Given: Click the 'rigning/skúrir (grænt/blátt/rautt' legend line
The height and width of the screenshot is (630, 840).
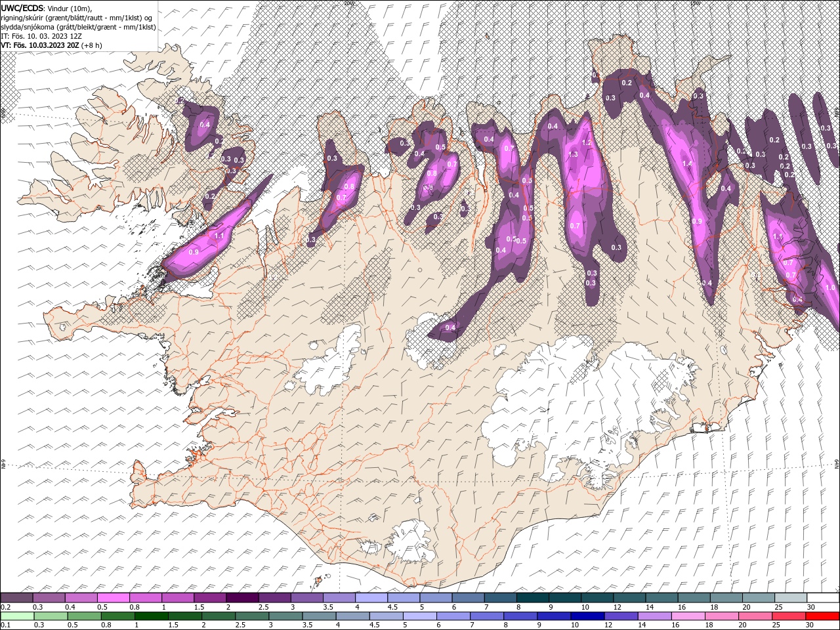Looking at the screenshot, I should pyautogui.click(x=76, y=18).
